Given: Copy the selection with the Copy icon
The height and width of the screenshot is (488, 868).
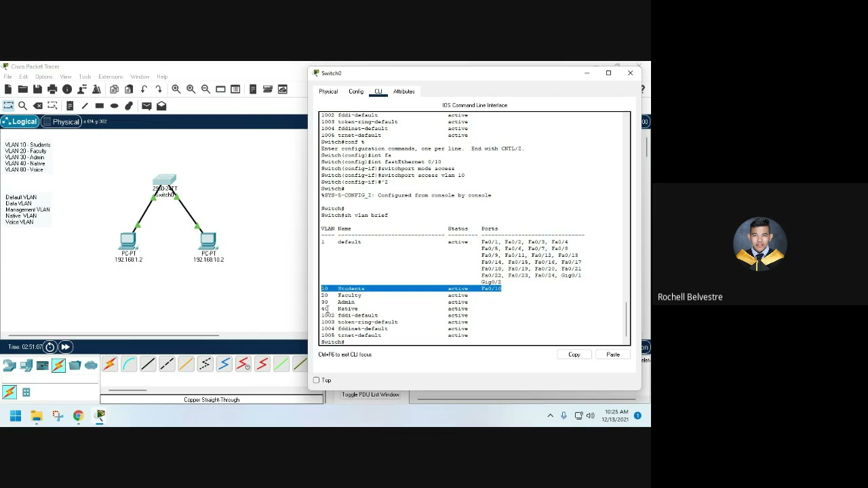Looking at the screenshot, I should [114, 89].
